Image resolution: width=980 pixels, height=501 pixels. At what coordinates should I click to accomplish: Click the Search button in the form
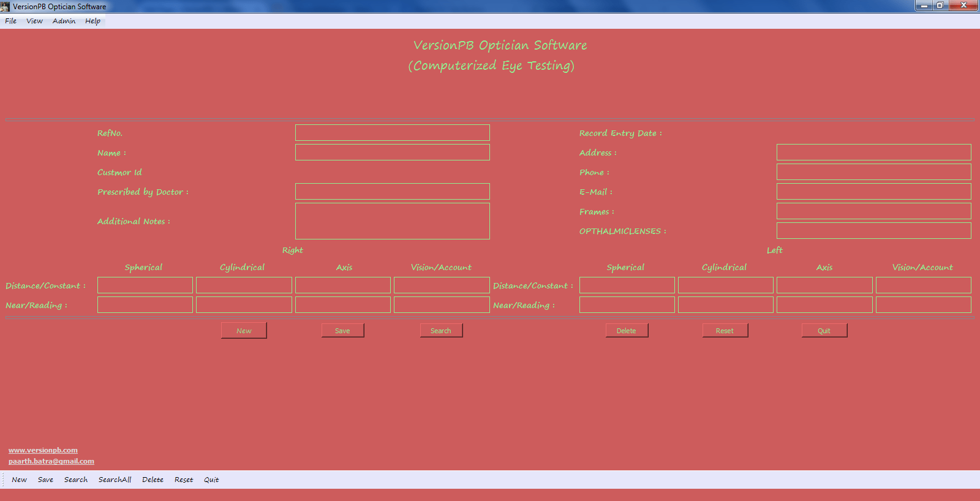tap(441, 331)
